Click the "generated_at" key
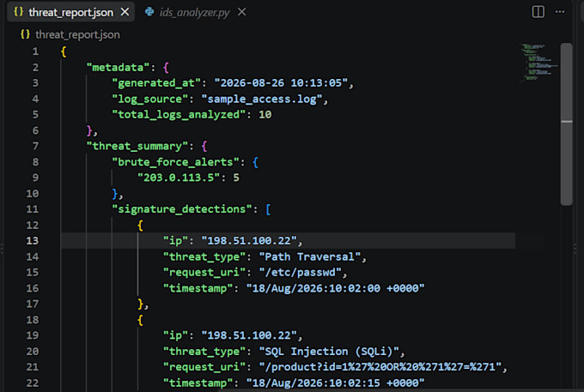 tap(156, 83)
